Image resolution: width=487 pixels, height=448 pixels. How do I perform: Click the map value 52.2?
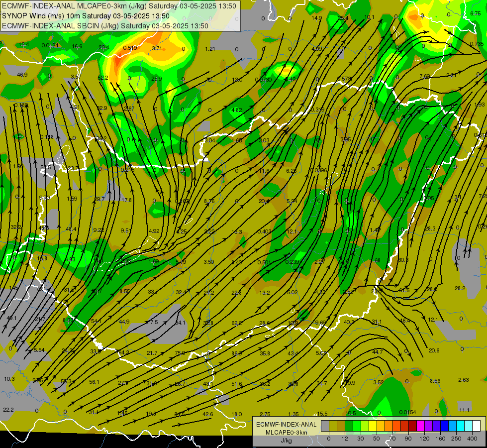pyautogui.click(x=103, y=78)
